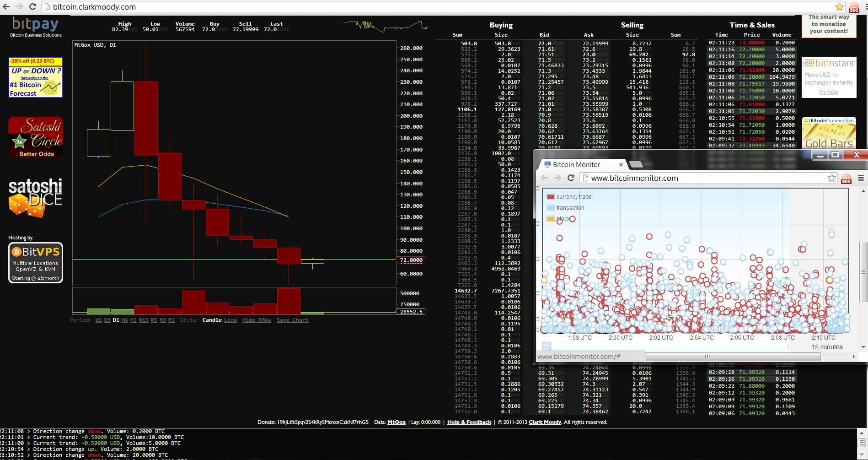Click the Bitcoin Monitor vertical scrollbar thumb
The image size is (868, 460).
click(864, 272)
